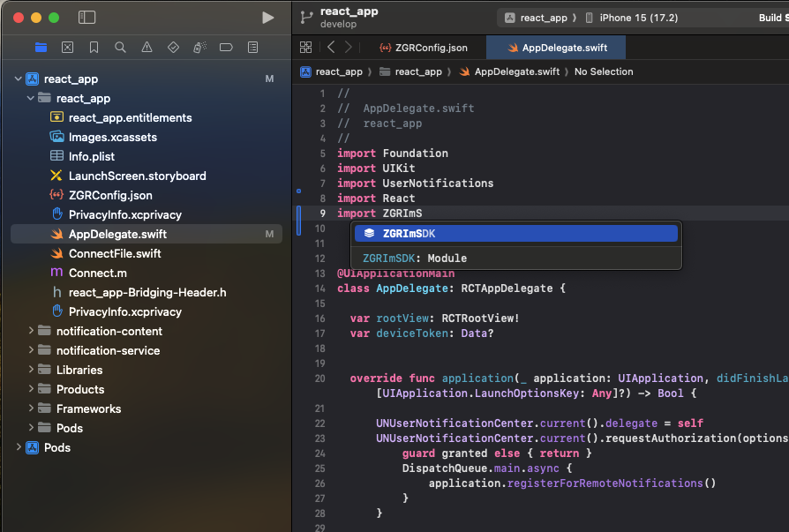Viewport: 789px width, 532px height.
Task: Click the import ZGRImS line
Action: pyautogui.click(x=379, y=214)
